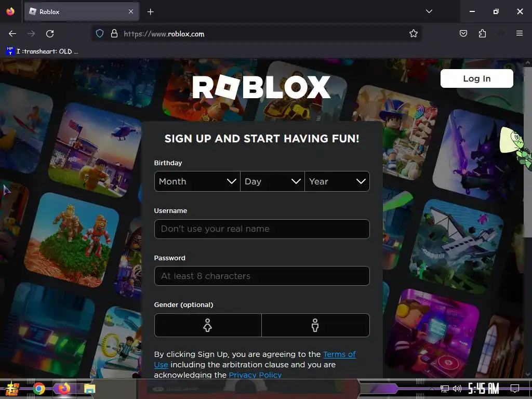This screenshot has height=399, width=532.
Task: Open the list all tabs chevron
Action: 429,11
